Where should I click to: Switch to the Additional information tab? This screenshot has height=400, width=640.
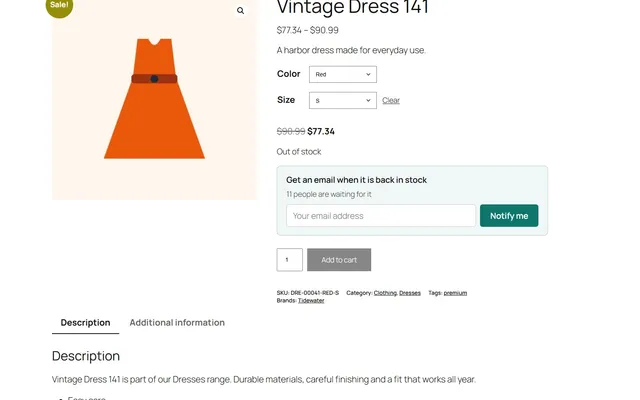177,322
